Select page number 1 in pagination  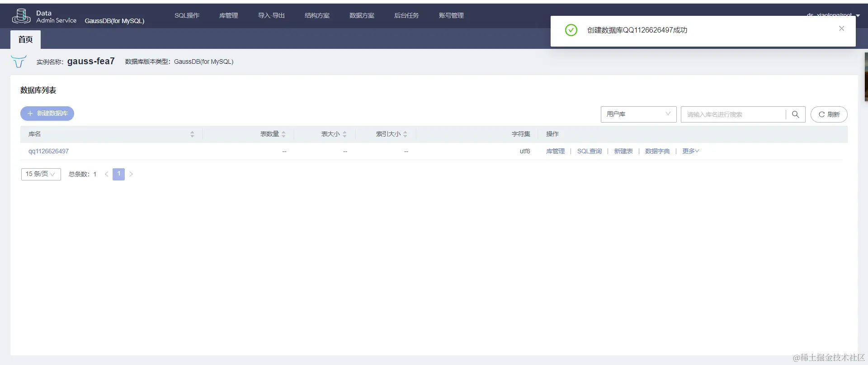click(x=118, y=174)
